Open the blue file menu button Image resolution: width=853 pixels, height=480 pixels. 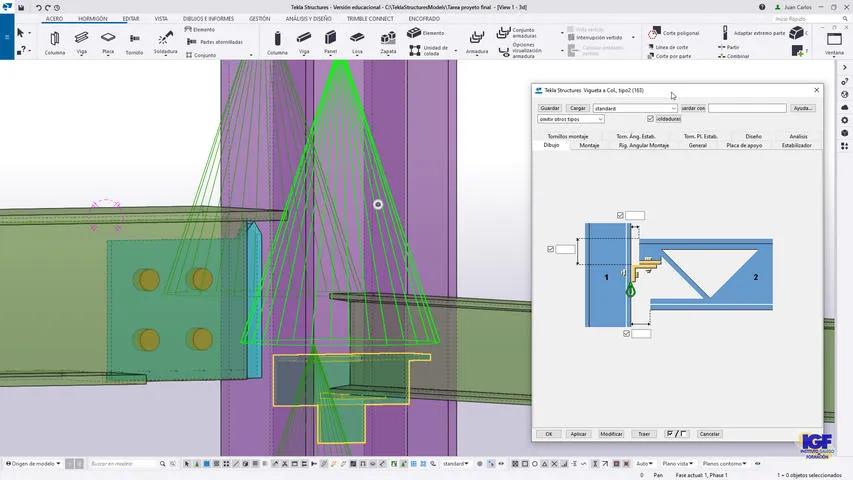pos(7,37)
